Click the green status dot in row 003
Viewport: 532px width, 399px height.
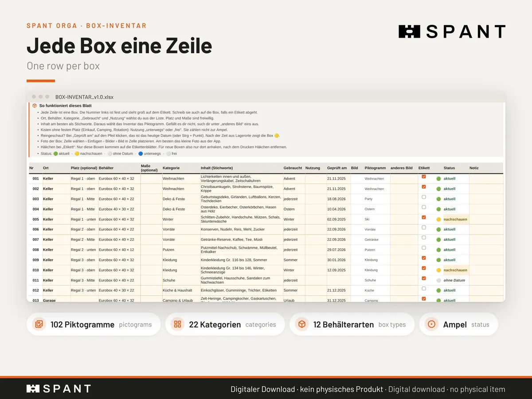coord(438,199)
